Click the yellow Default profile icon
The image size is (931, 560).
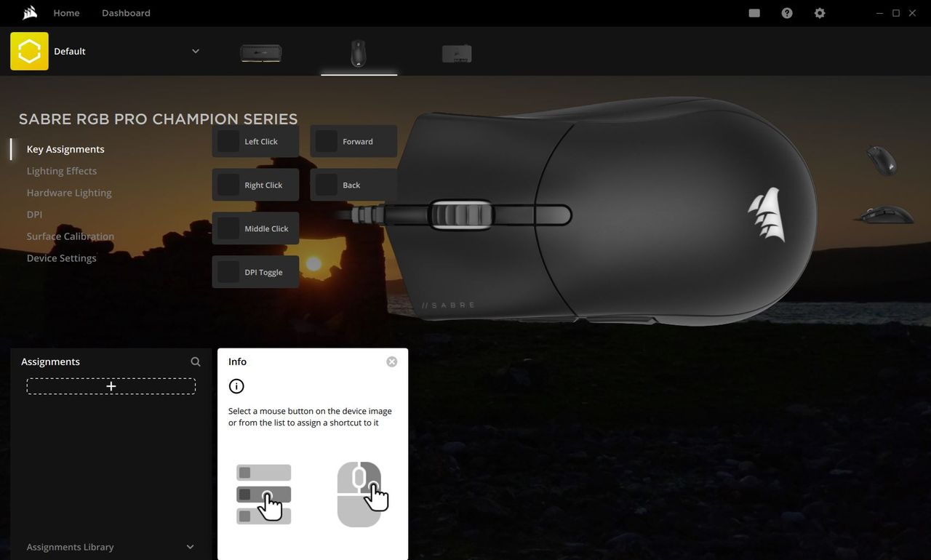point(29,51)
